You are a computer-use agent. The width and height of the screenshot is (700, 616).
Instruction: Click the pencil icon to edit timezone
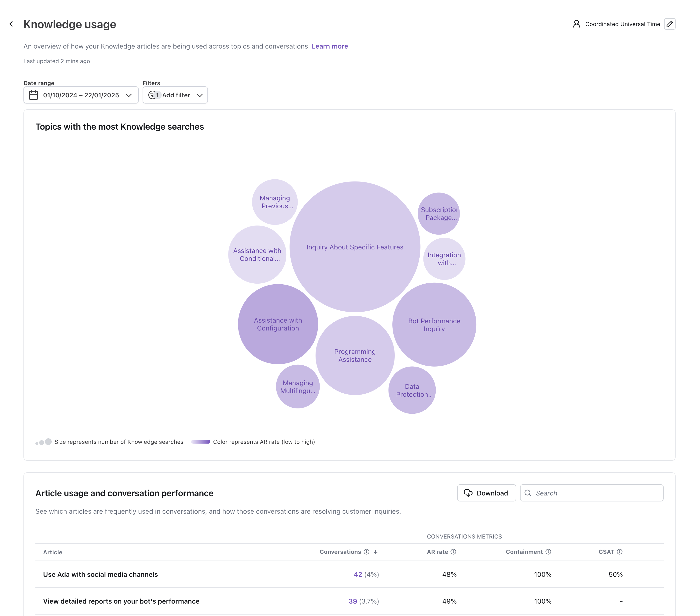point(670,24)
